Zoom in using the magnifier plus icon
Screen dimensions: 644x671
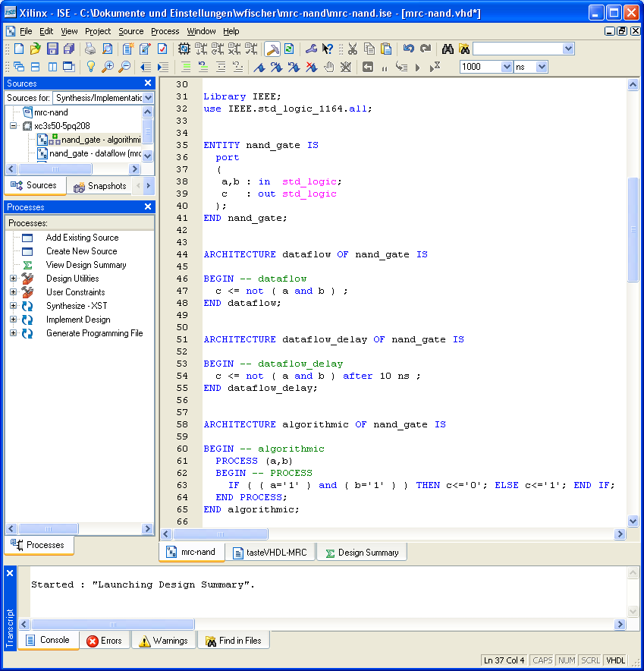(x=108, y=66)
